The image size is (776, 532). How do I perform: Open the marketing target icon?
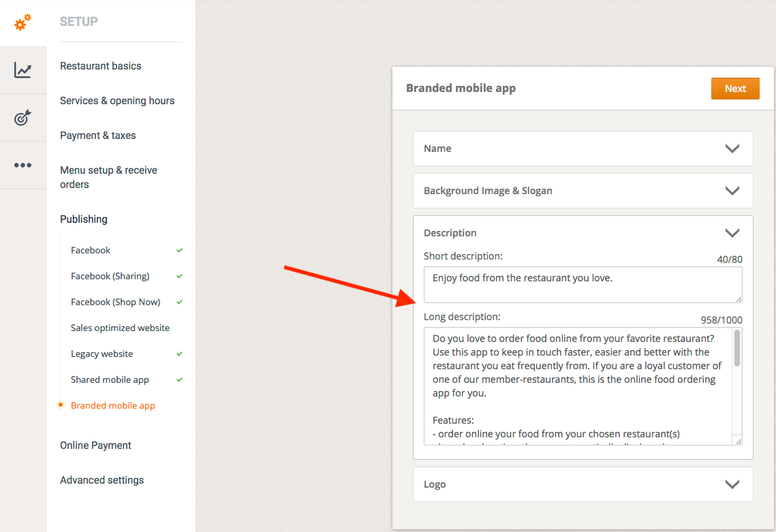22,118
